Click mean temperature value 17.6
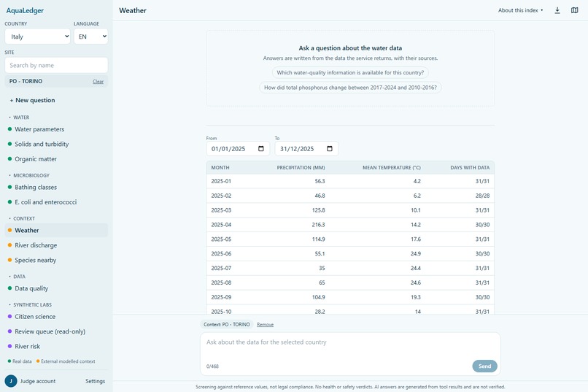588x392 pixels. pyautogui.click(x=416, y=239)
